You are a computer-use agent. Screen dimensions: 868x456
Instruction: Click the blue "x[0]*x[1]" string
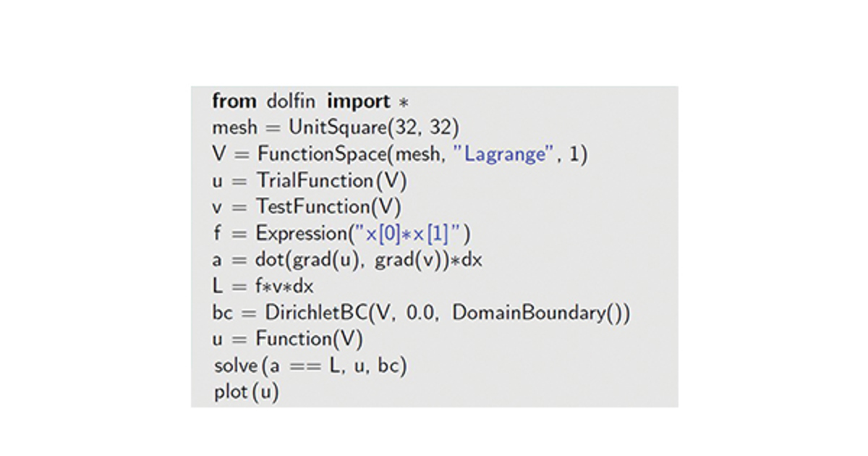[407, 234]
